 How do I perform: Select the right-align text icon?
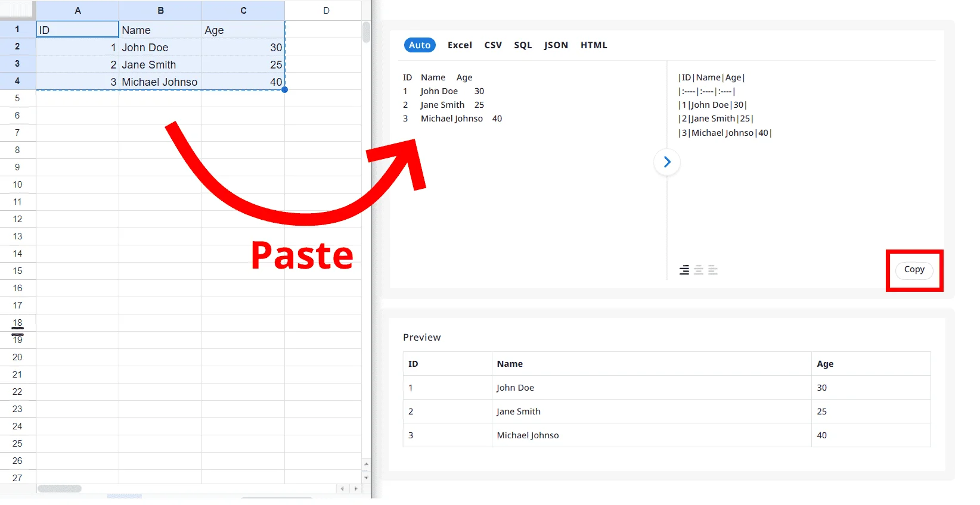[684, 270]
